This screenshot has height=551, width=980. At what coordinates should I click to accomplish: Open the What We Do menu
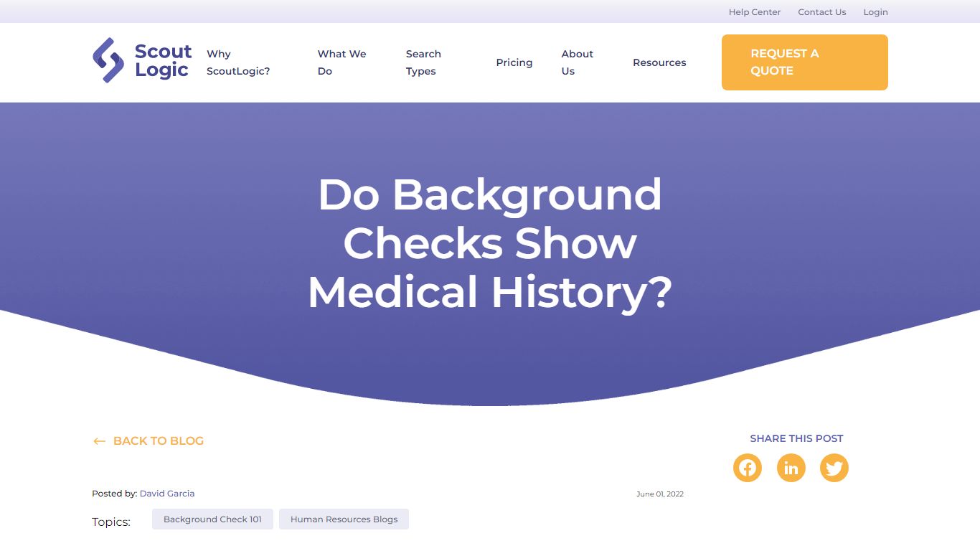(342, 62)
